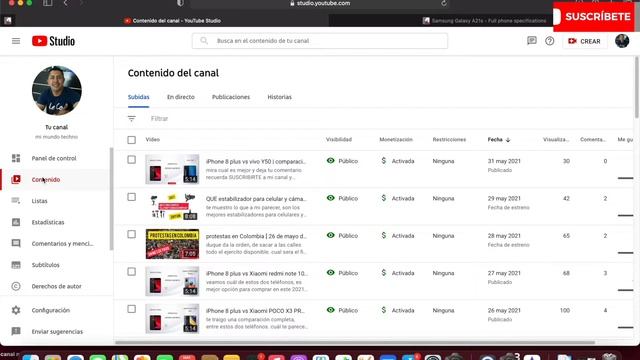Open the Xiaomi POCO X3 video thumbnail
This screenshot has width=640, height=360.
tap(172, 318)
